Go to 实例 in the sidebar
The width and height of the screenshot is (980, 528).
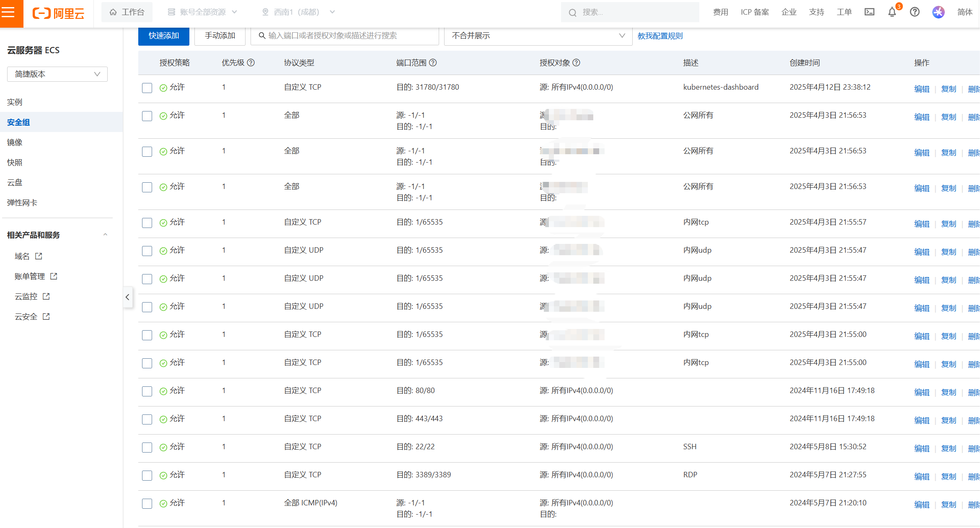click(15, 102)
